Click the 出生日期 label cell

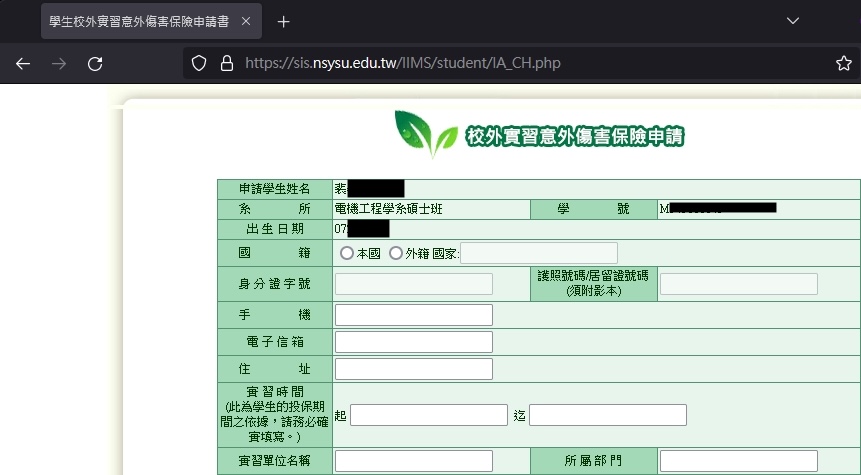click(275, 230)
